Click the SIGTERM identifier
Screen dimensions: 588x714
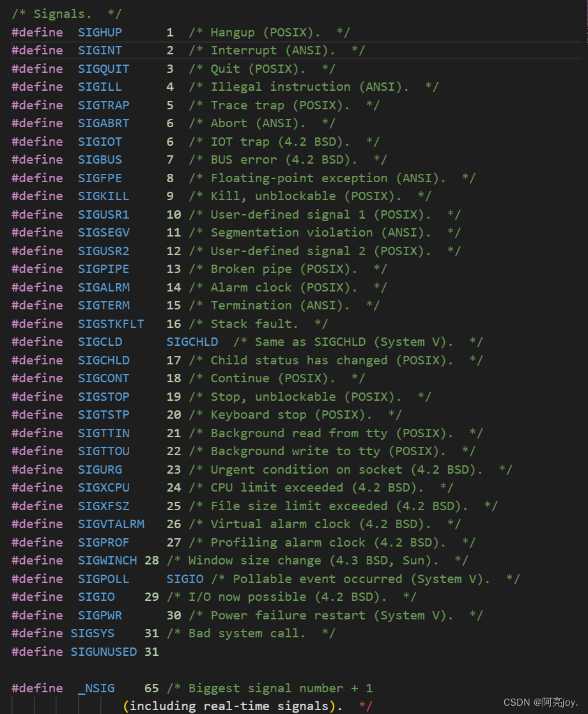[x=103, y=305]
